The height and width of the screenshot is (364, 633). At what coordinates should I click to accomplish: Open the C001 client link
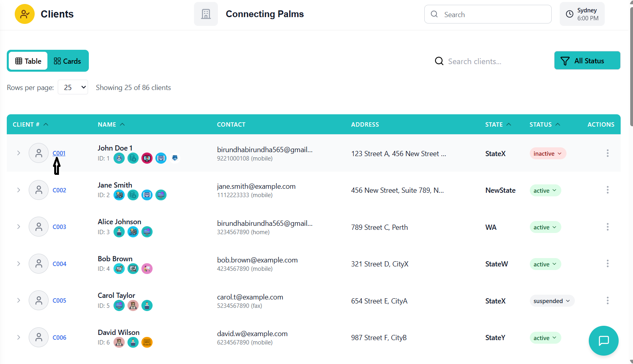tap(59, 153)
